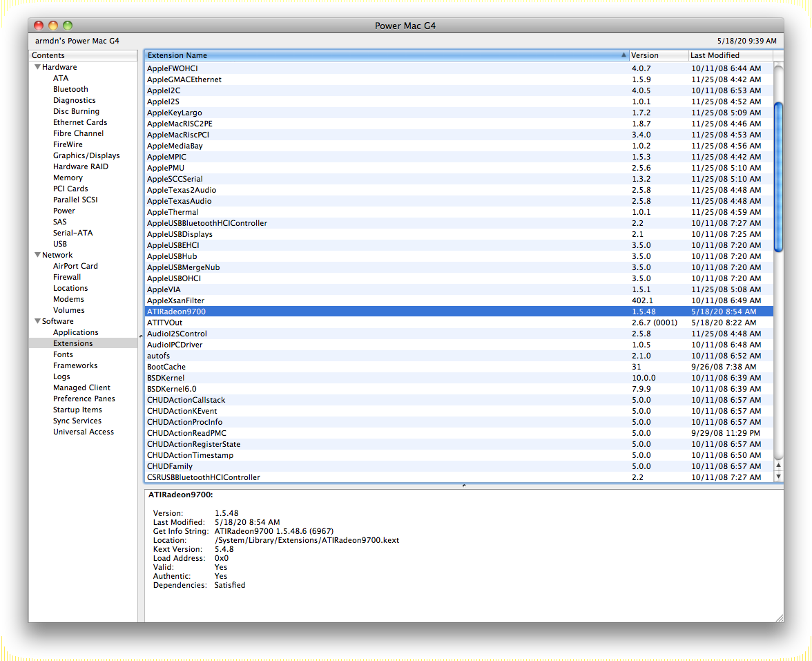The width and height of the screenshot is (812, 661).
Task: Select Bluetooth in the Contents list
Action: coord(70,89)
